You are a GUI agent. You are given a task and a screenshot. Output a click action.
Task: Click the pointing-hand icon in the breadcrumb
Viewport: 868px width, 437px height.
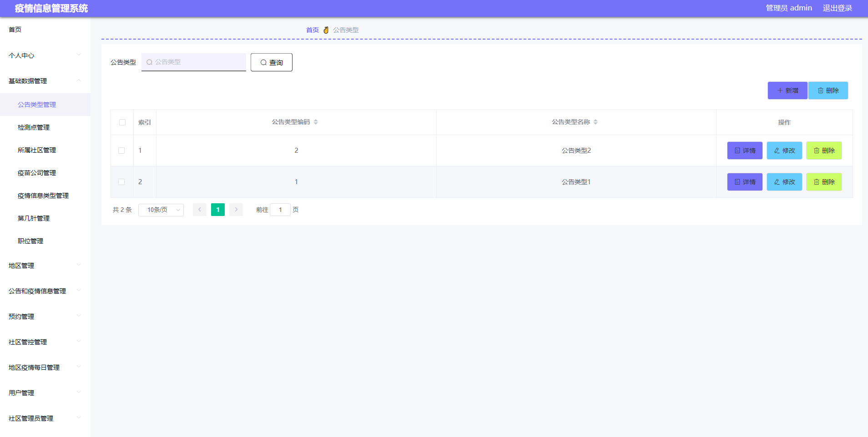(326, 30)
